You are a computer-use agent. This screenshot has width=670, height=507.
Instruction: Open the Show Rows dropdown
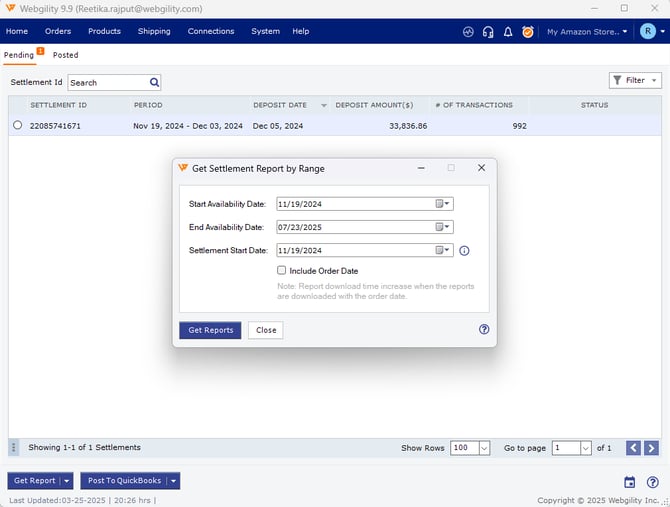484,448
